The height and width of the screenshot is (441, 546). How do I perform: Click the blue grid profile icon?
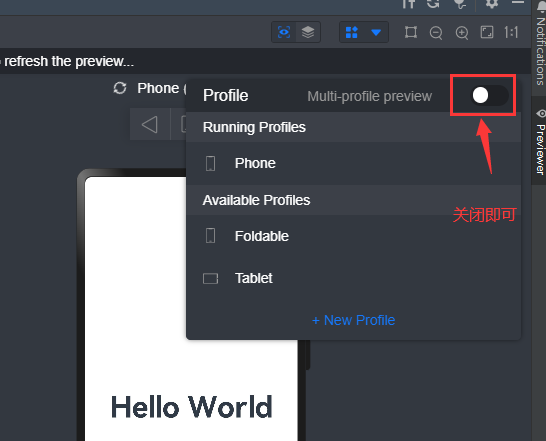(352, 32)
